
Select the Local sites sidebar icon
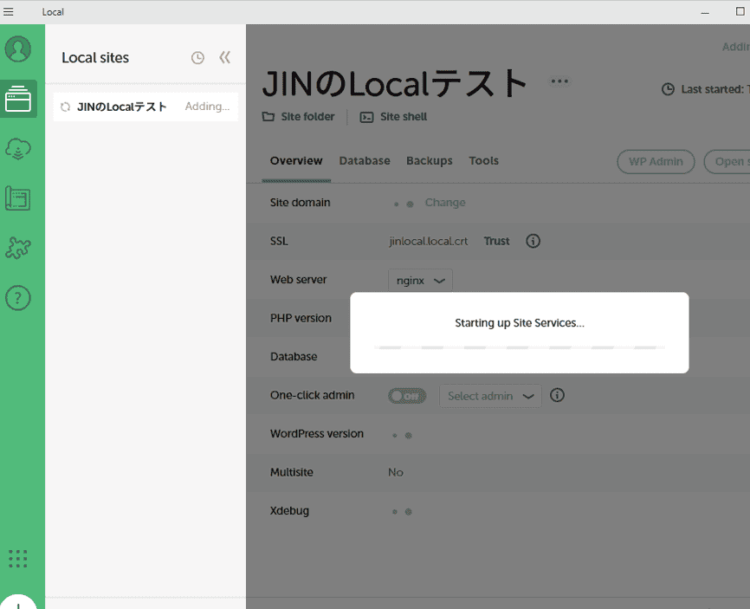(x=18, y=99)
